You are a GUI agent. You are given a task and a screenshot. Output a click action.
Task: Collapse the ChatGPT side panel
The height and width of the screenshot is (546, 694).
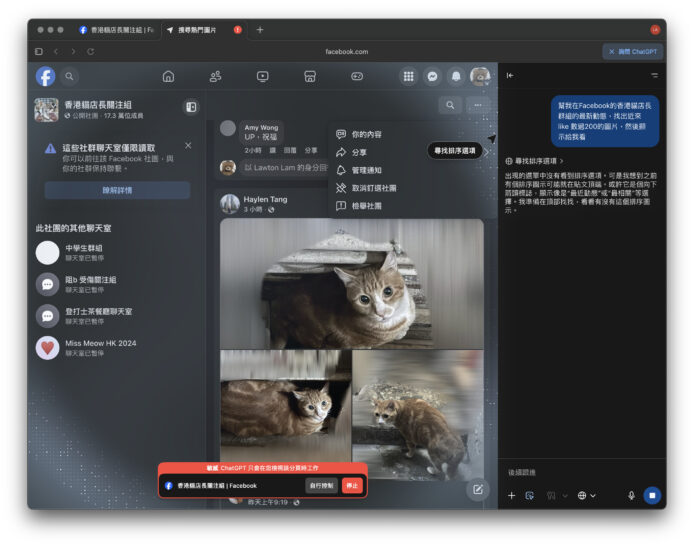point(510,75)
